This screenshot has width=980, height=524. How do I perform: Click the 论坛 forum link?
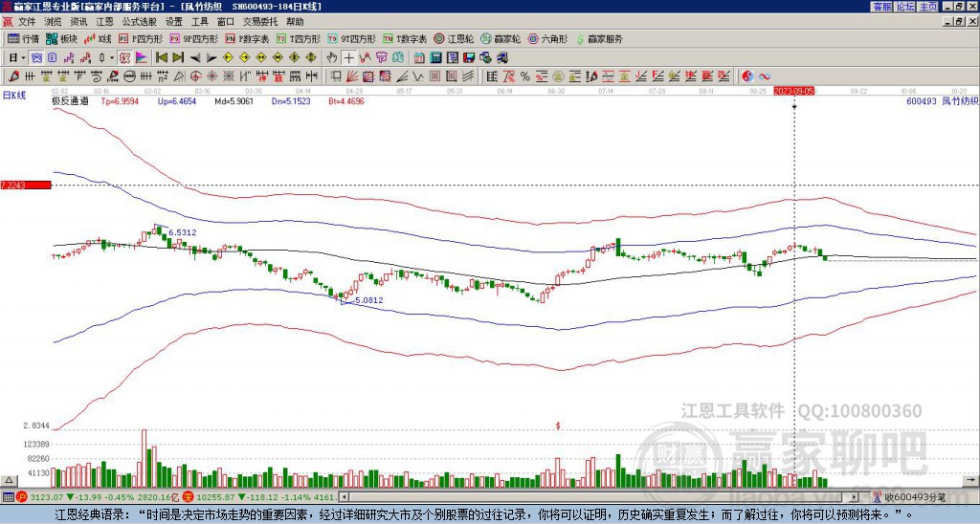click(905, 7)
